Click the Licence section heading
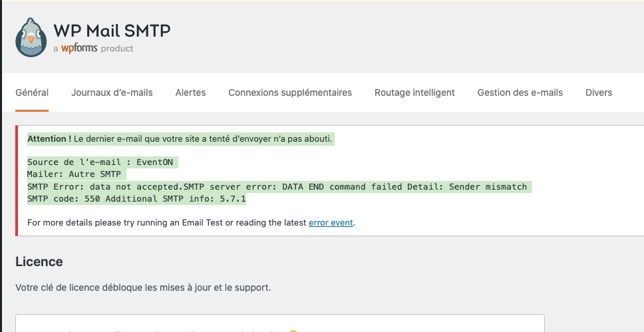 39,261
